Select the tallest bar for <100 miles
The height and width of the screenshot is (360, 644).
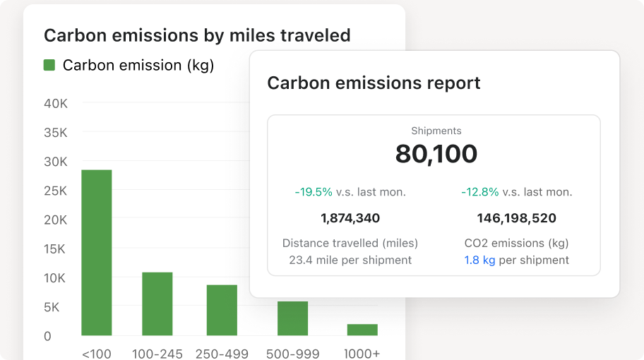[96, 252]
